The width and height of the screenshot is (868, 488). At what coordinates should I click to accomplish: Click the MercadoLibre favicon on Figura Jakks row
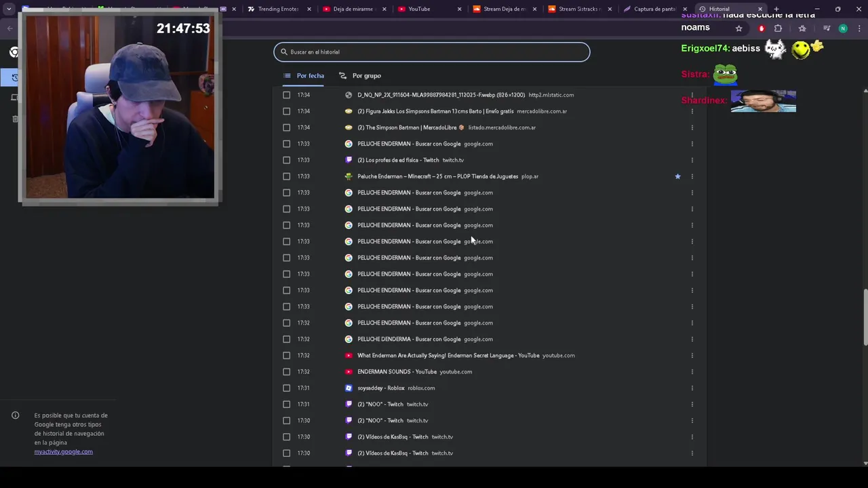349,111
